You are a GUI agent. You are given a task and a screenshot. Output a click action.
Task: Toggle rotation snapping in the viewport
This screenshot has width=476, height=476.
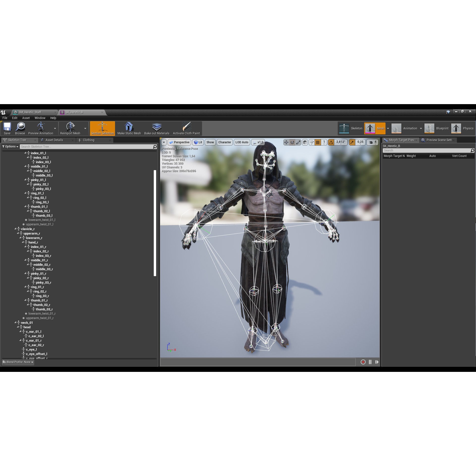point(331,142)
